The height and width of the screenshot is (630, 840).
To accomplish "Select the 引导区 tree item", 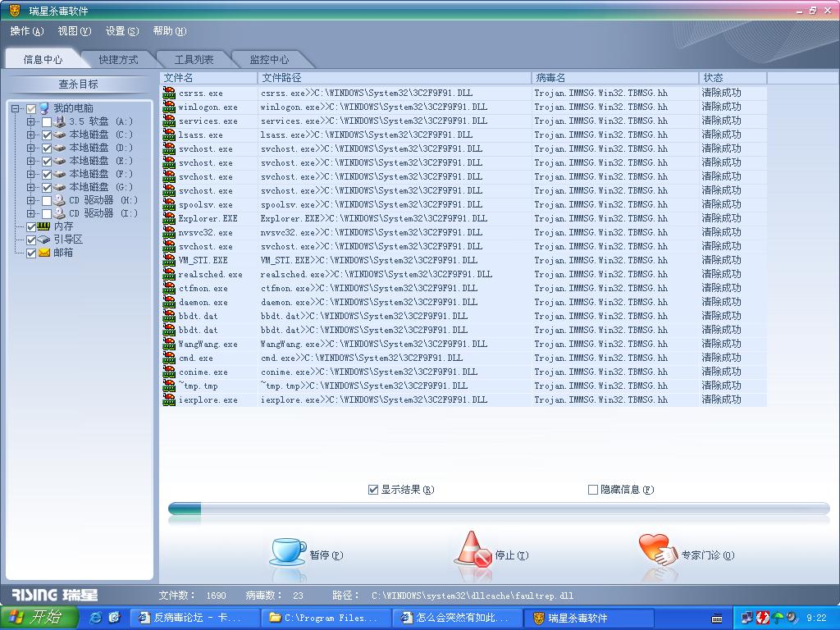I will (68, 240).
